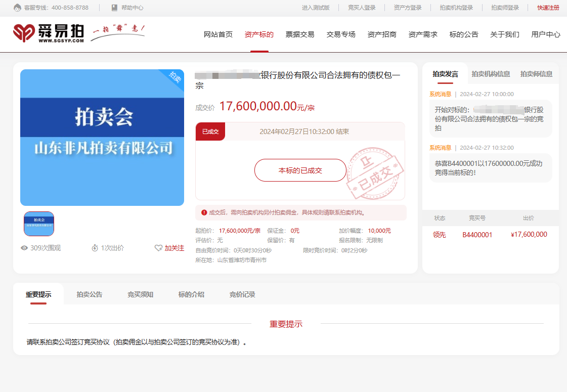This screenshot has width=567, height=392.
Task: Open 交易专场 navigation item
Action: pos(341,34)
